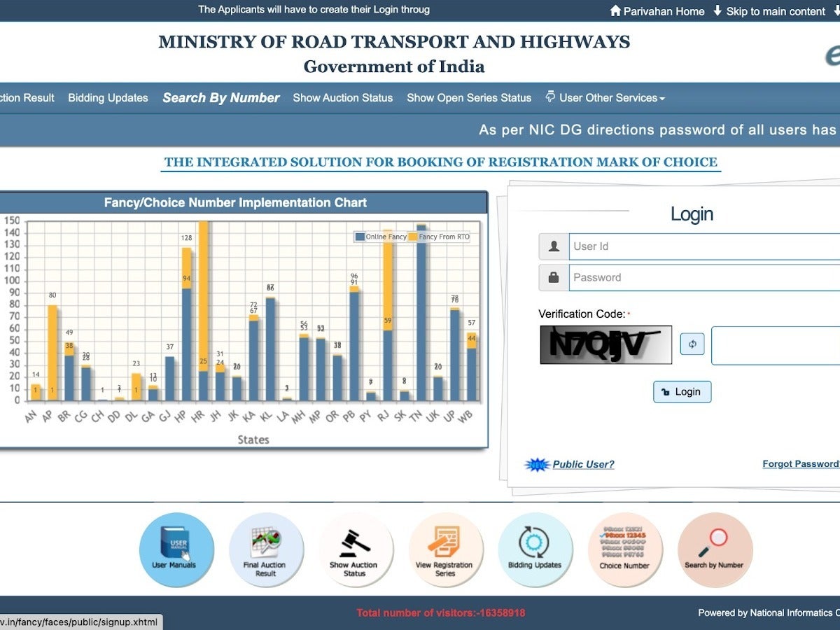The image size is (840, 630).
Task: Click the Parivahan Home link
Action: click(657, 10)
